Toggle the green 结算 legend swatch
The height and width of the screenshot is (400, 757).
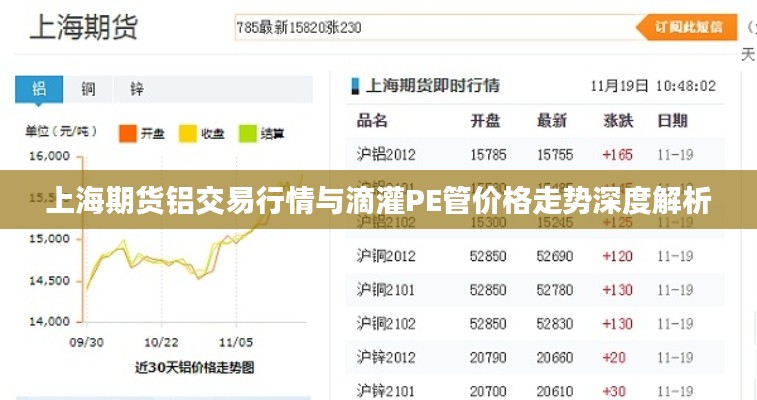(246, 132)
